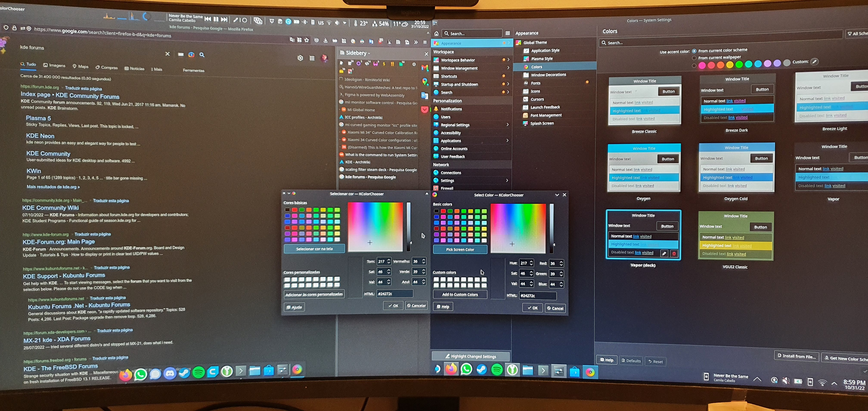Click System Settings sidebar search field
Screen dimensions: 868x411
[472, 33]
